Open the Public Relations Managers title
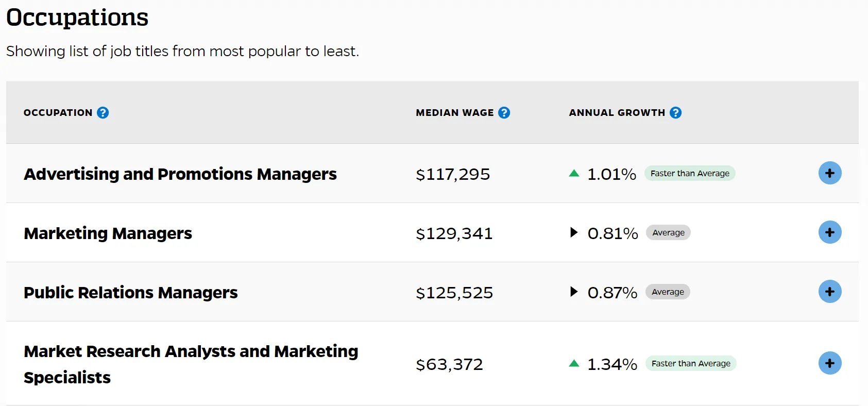 click(131, 293)
